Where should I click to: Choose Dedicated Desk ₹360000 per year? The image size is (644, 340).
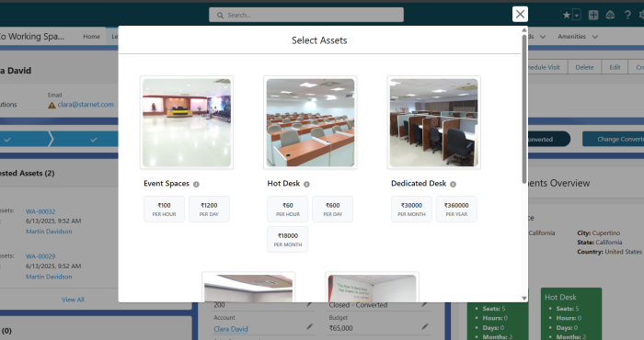[456, 209]
